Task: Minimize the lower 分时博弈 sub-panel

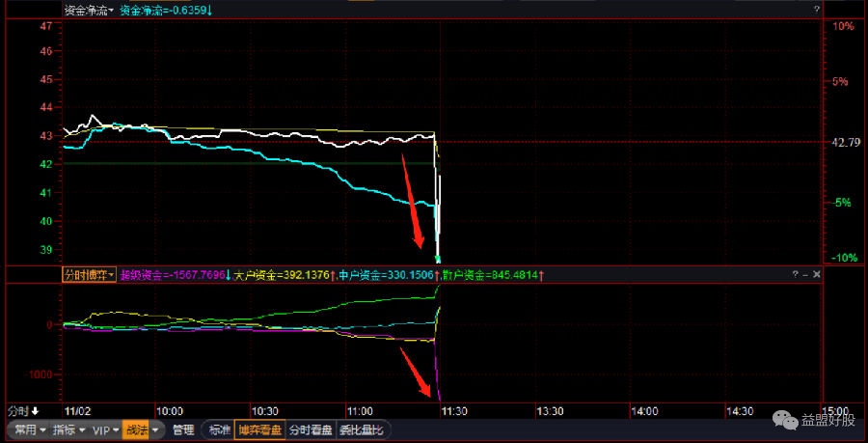Action: [x=805, y=275]
